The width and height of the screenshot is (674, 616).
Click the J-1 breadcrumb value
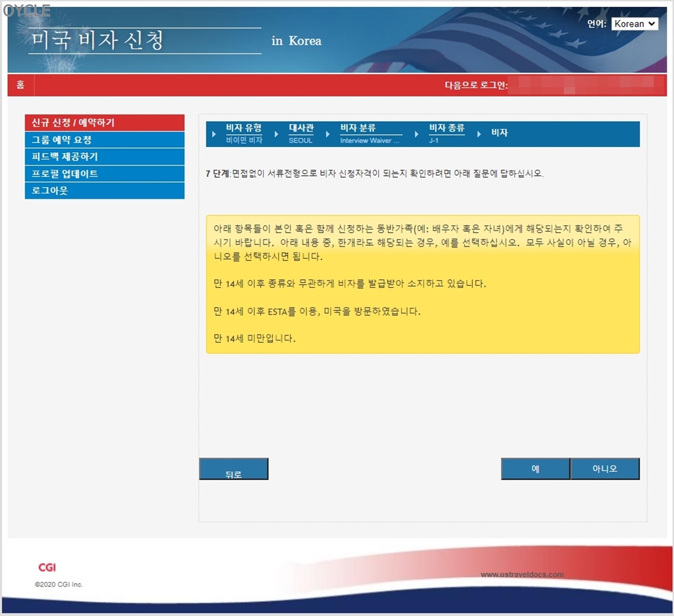pos(434,140)
